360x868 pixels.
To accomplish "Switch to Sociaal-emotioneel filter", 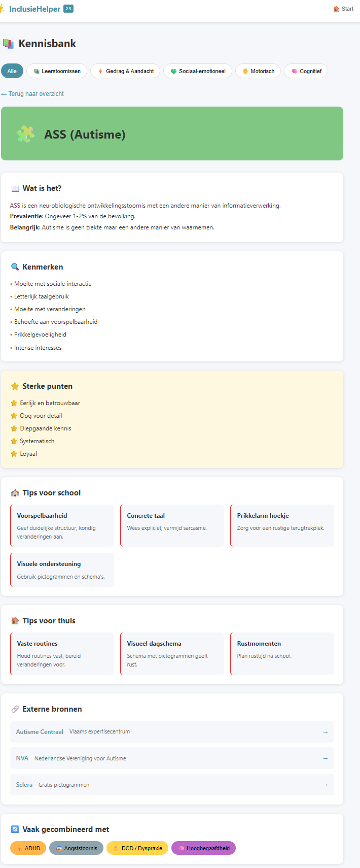I will point(198,71).
